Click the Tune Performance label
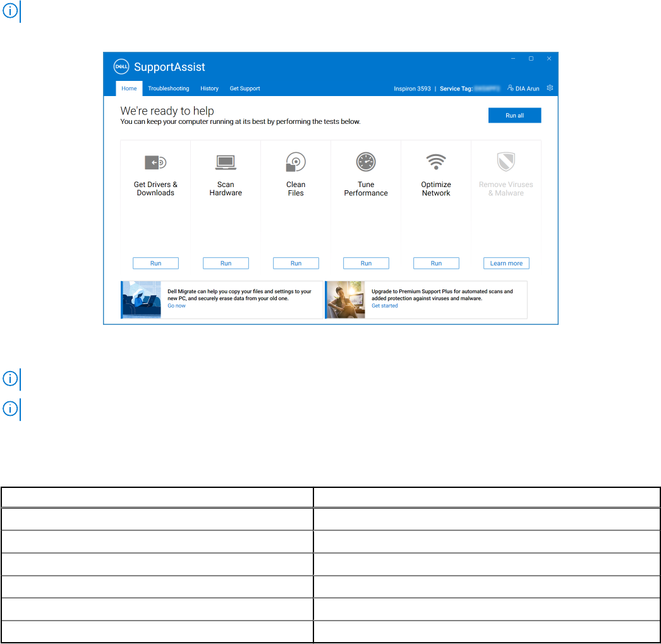This screenshot has height=644, width=661. [366, 188]
